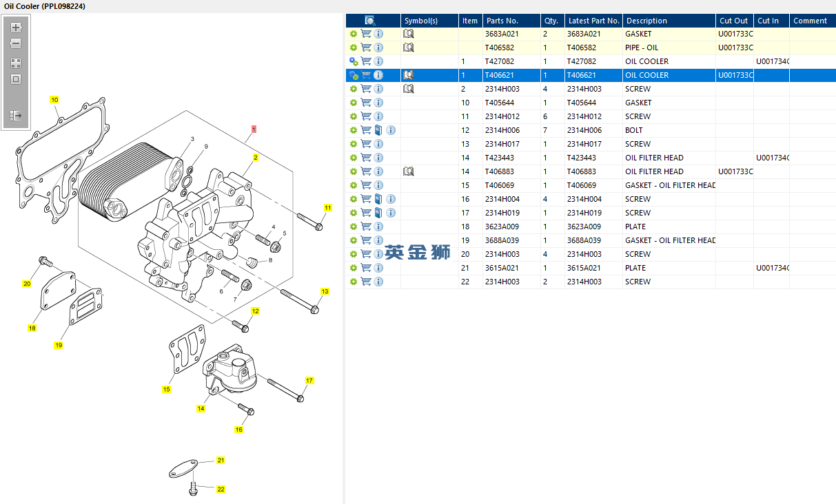Click the symbol icon for part T406582
Image resolution: width=836 pixels, height=504 pixels.
tap(409, 48)
